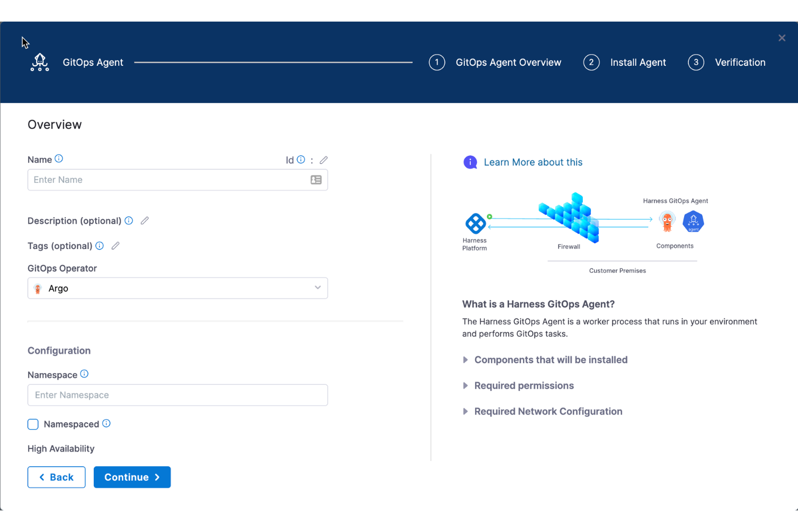Add tags via pencil icon
Screen dimensions: 798x532
(x=115, y=246)
